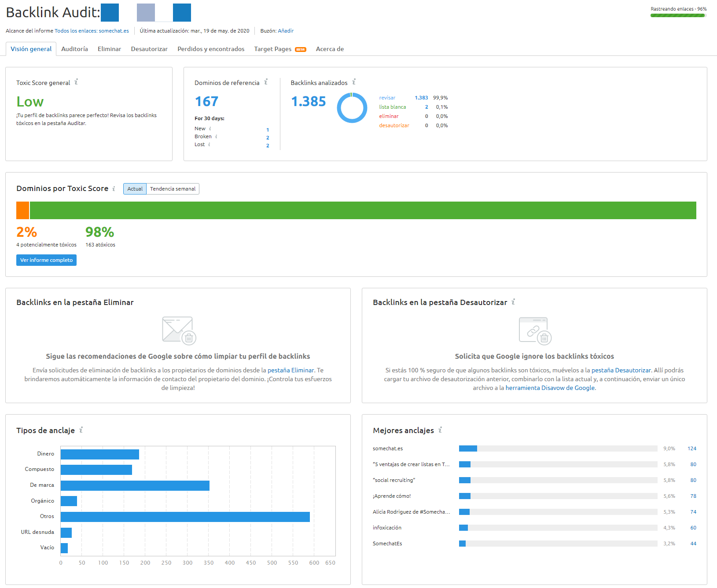Viewport: 717px width, 588px height.
Task: Click the New domains count 1
Action: (x=268, y=130)
